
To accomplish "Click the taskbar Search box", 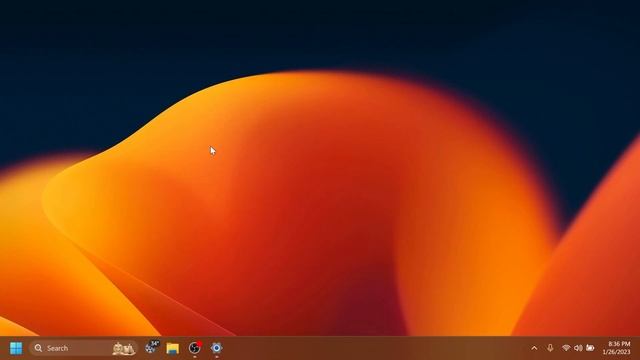I will click(x=84, y=348).
